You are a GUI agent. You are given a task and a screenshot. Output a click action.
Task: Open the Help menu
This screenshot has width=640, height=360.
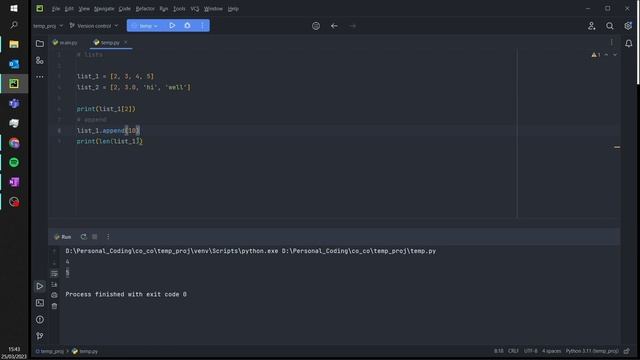(x=233, y=9)
